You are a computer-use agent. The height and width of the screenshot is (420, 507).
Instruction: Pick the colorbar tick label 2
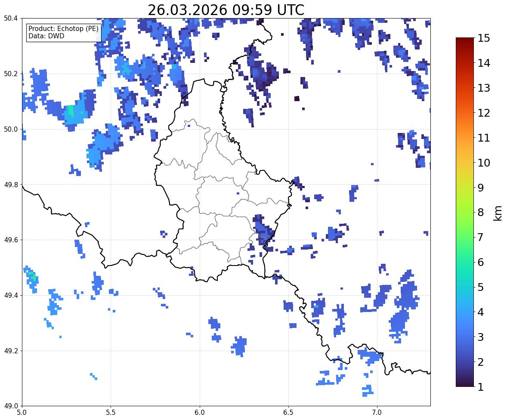(x=481, y=362)
